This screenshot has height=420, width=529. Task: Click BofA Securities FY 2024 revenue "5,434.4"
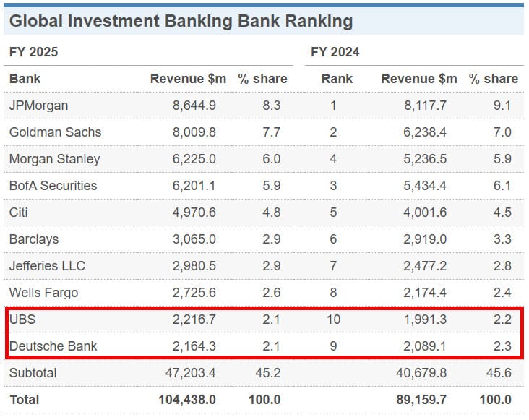click(425, 186)
